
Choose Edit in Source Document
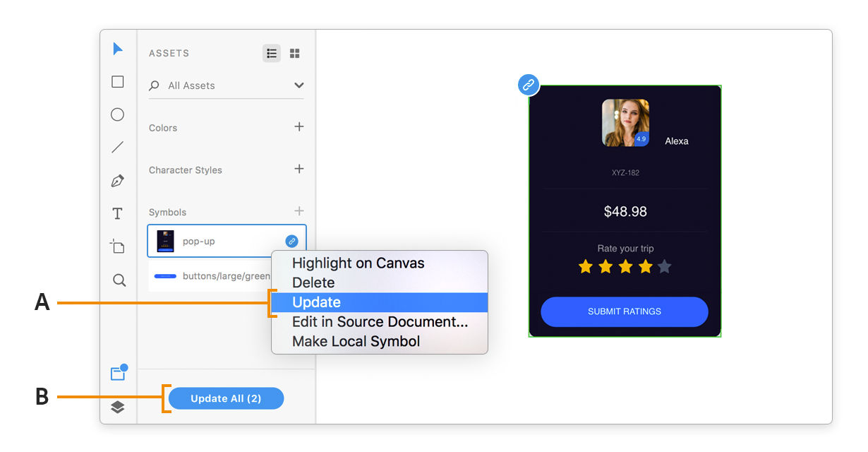pyautogui.click(x=380, y=322)
